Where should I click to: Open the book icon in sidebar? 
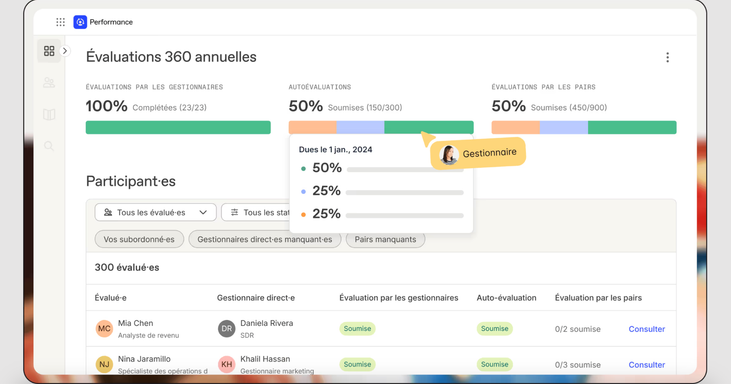tap(49, 115)
